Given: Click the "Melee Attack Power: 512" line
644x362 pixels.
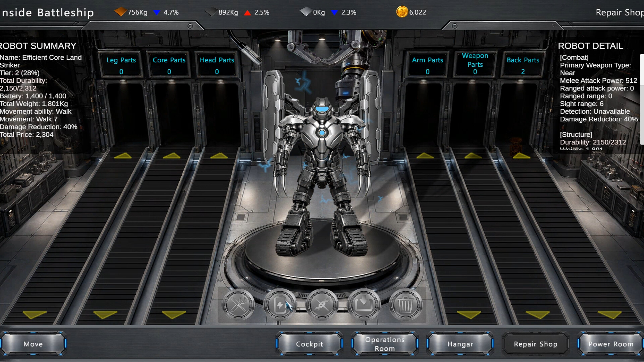Looking at the screenshot, I should click(598, 80).
